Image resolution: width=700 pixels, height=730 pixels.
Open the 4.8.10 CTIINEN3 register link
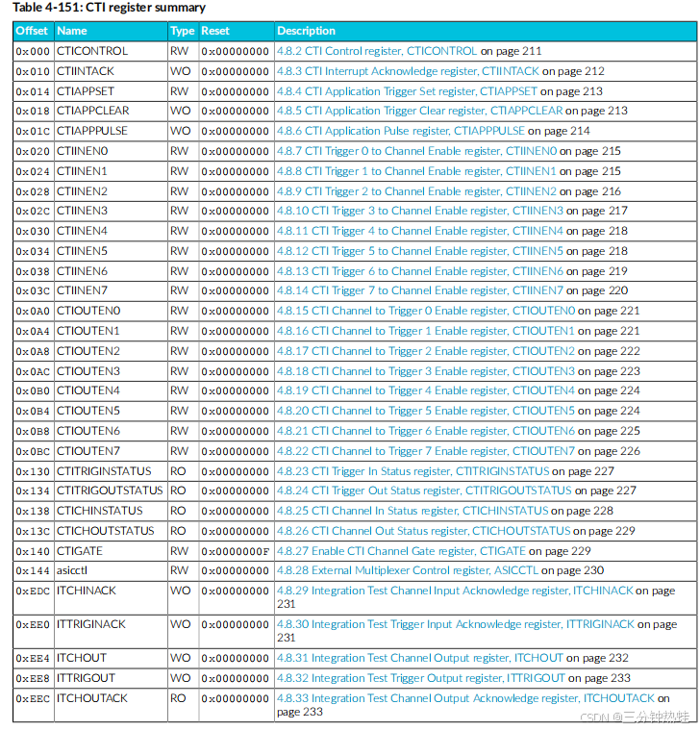[x=420, y=211]
